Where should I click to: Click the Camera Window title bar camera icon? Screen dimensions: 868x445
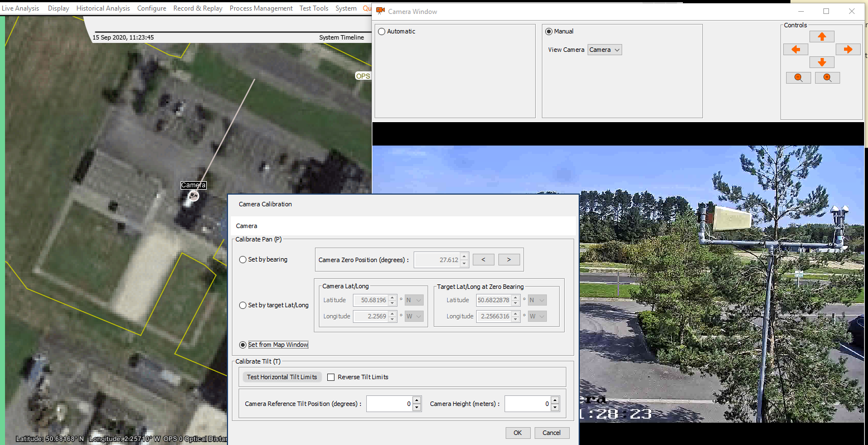pyautogui.click(x=380, y=11)
